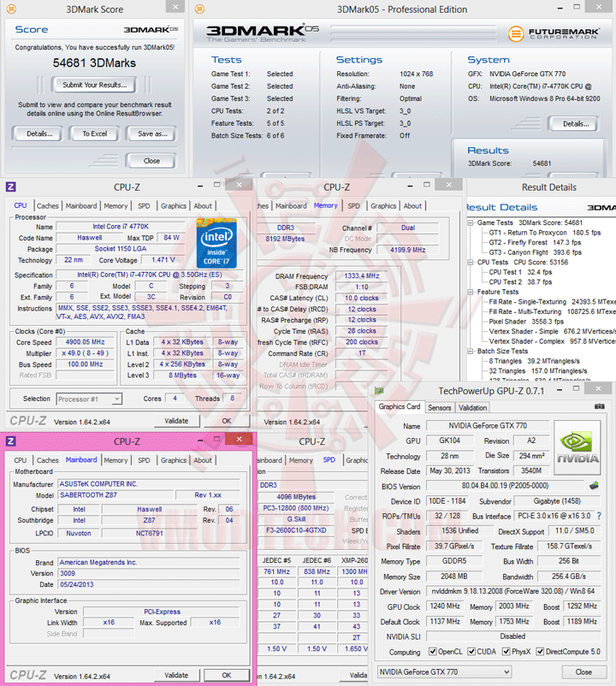Click OK in Mainboard CPU-Z window
The height and width of the screenshot is (686, 616).
(226, 675)
